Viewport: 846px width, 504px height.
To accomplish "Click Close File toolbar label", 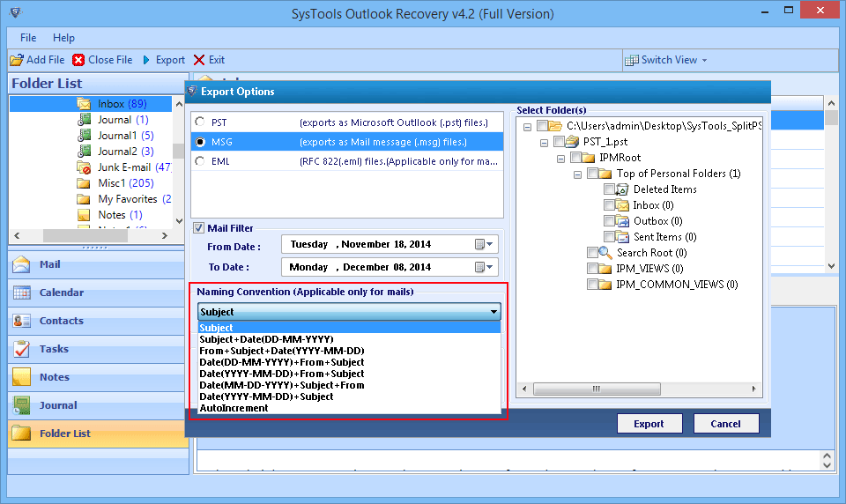I will click(110, 60).
